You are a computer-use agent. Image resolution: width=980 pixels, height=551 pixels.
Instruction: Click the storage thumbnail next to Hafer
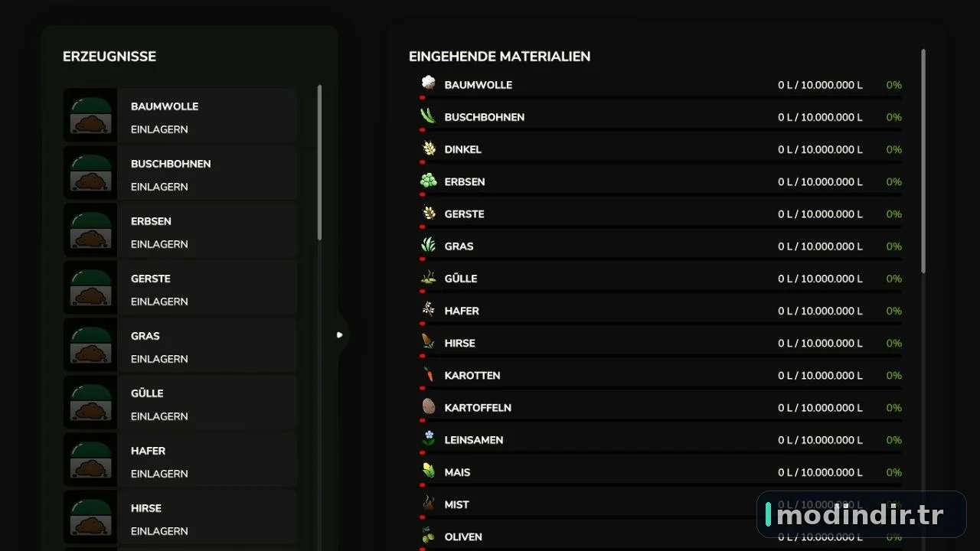pos(90,460)
